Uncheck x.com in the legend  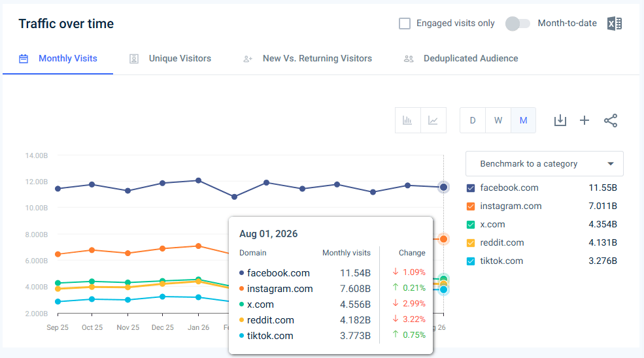[x=471, y=225]
